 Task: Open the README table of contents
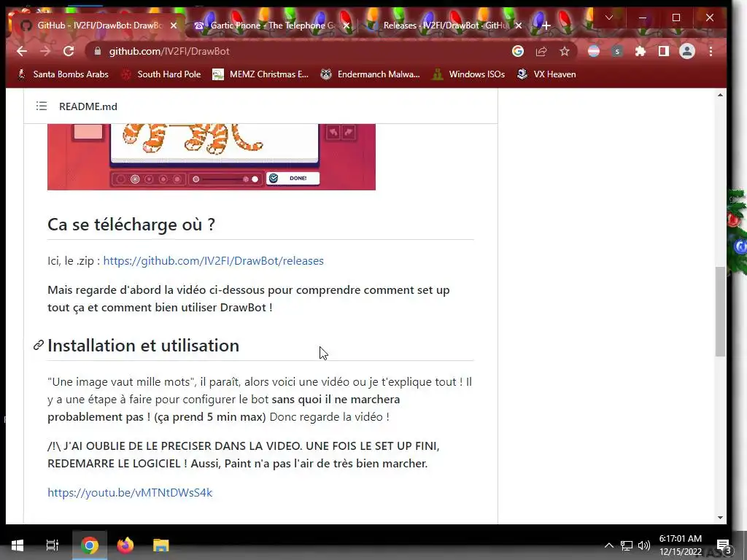point(42,106)
